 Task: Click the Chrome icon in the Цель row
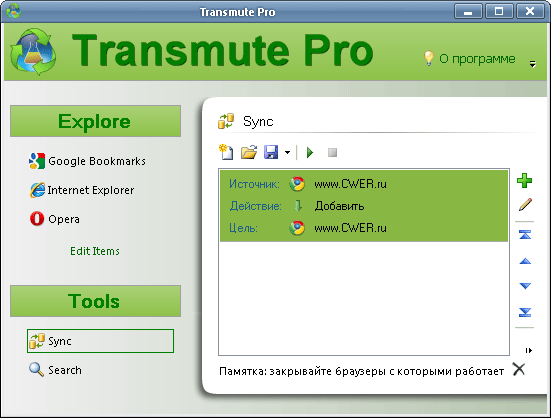point(297,228)
